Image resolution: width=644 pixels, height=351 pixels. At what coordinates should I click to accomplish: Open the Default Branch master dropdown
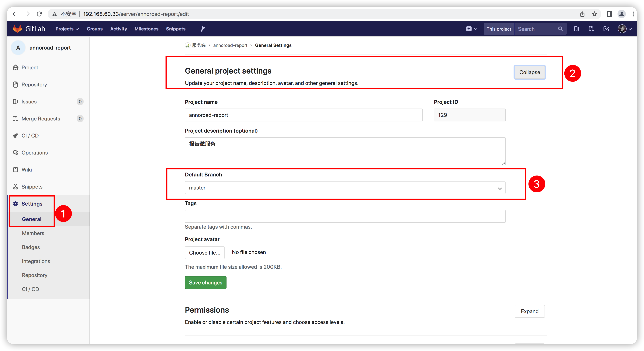(x=345, y=188)
